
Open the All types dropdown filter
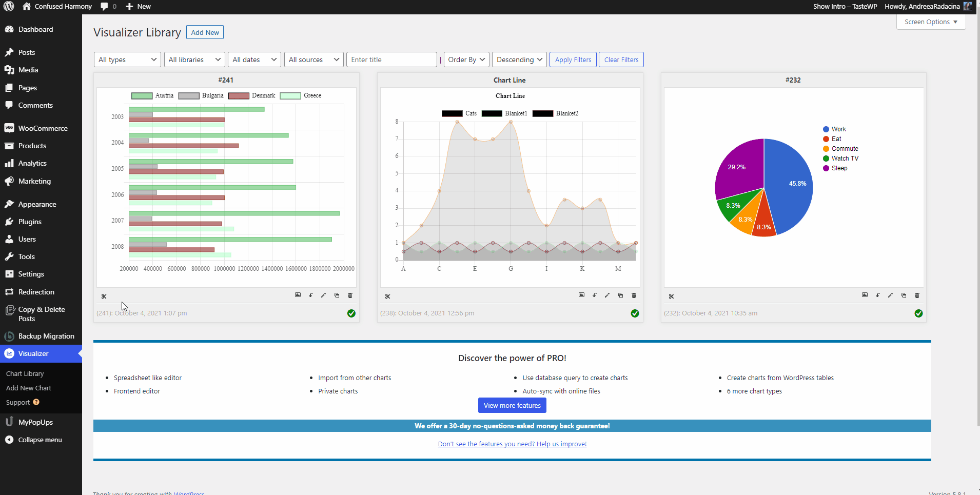[x=127, y=60]
